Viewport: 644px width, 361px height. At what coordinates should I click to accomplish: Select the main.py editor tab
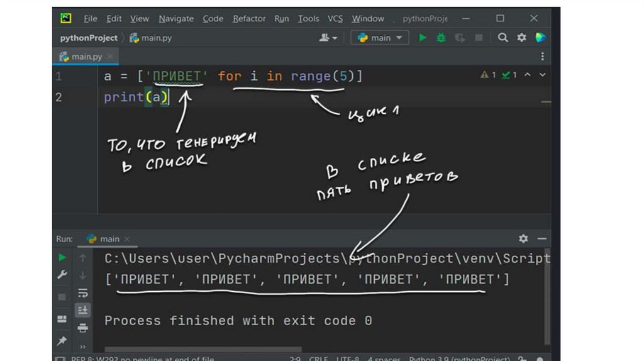tap(86, 57)
